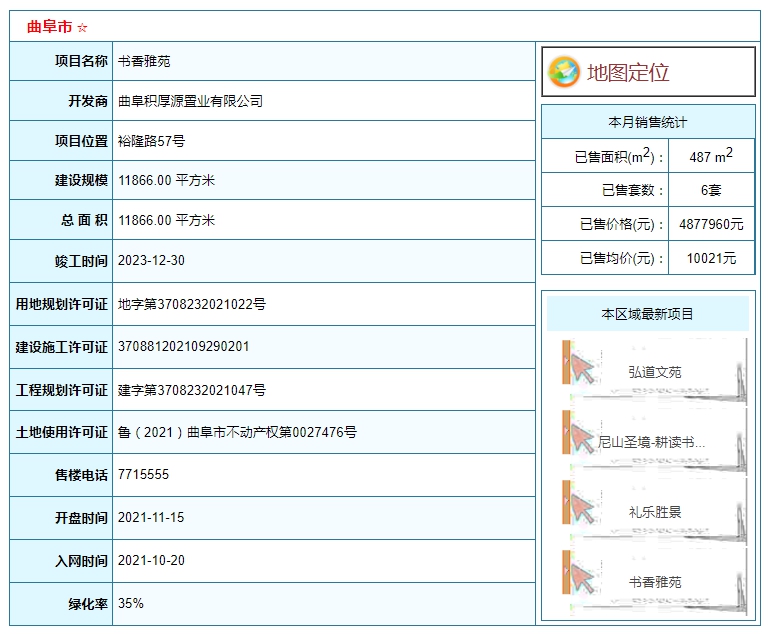The height and width of the screenshot is (634, 771).
Task: Select completion date 2023-12-30
Action: click(151, 260)
